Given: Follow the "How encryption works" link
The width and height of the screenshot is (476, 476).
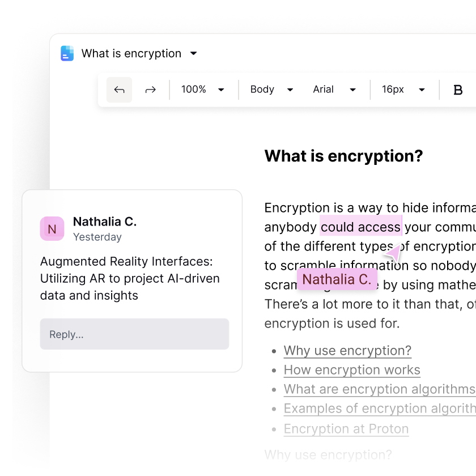Looking at the screenshot, I should click(x=352, y=370).
